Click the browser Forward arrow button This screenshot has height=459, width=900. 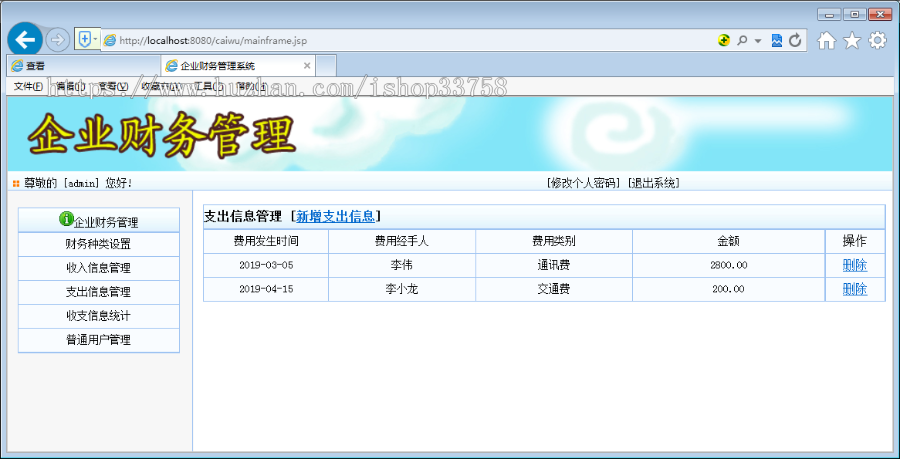click(x=57, y=40)
